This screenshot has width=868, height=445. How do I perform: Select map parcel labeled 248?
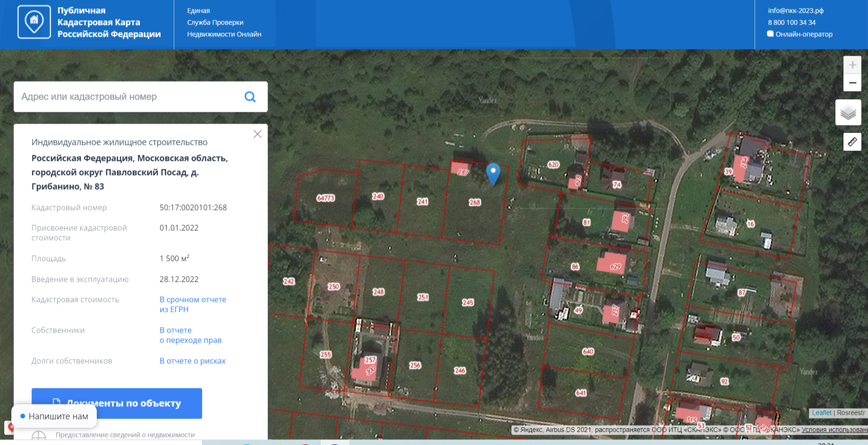click(378, 292)
